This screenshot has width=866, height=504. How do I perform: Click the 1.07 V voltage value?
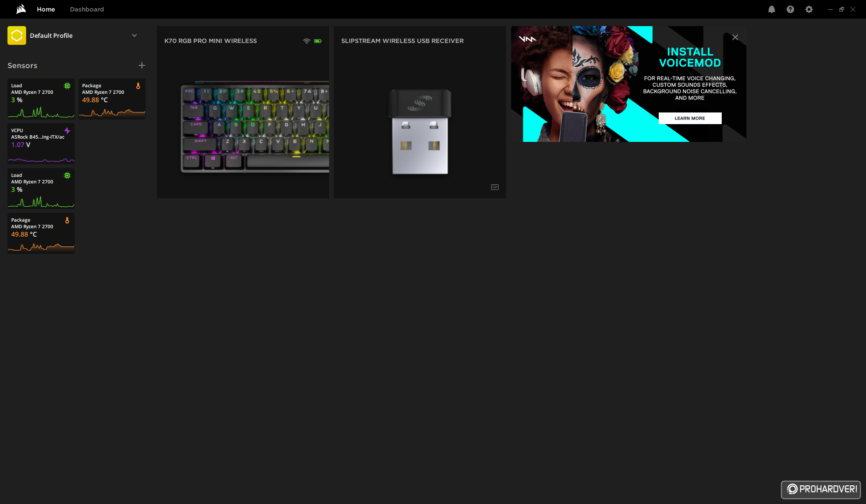point(21,145)
